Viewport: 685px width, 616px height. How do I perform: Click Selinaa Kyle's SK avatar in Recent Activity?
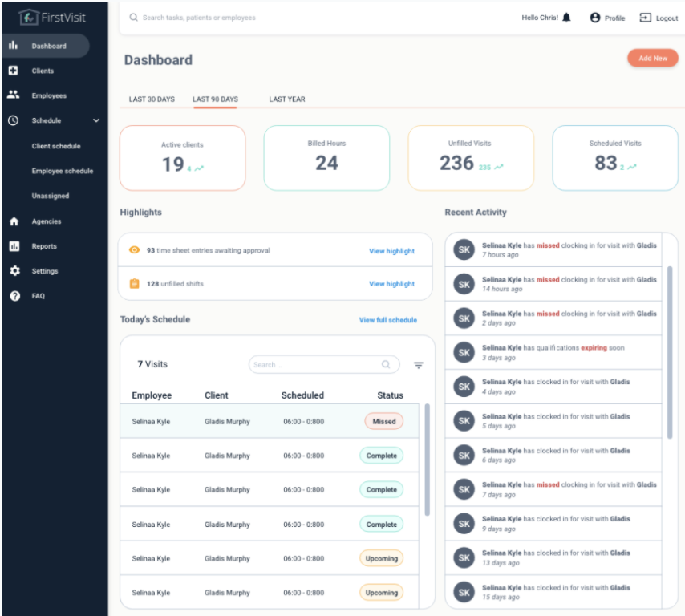pos(464,250)
